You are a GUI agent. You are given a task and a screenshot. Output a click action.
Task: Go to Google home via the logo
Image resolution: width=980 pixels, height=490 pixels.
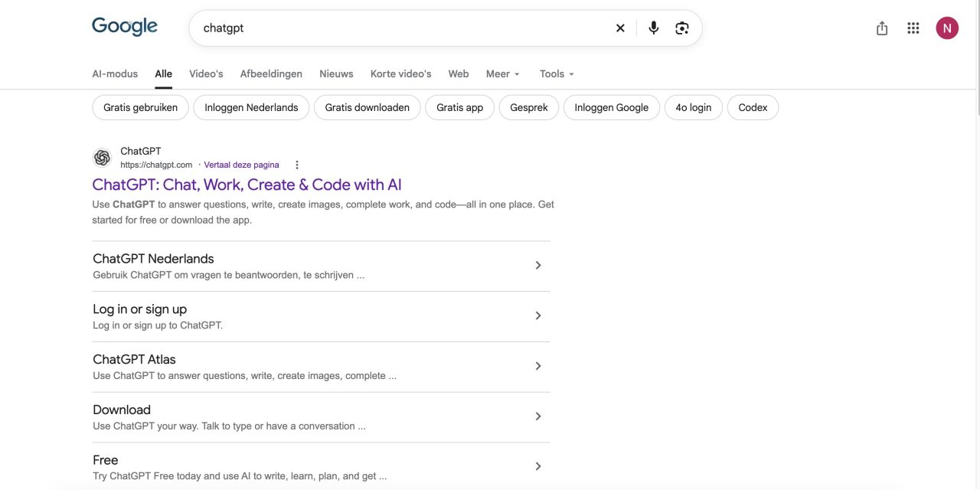tap(125, 27)
